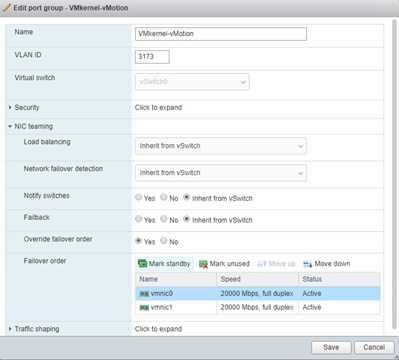Click the Speed column header

[257, 279]
